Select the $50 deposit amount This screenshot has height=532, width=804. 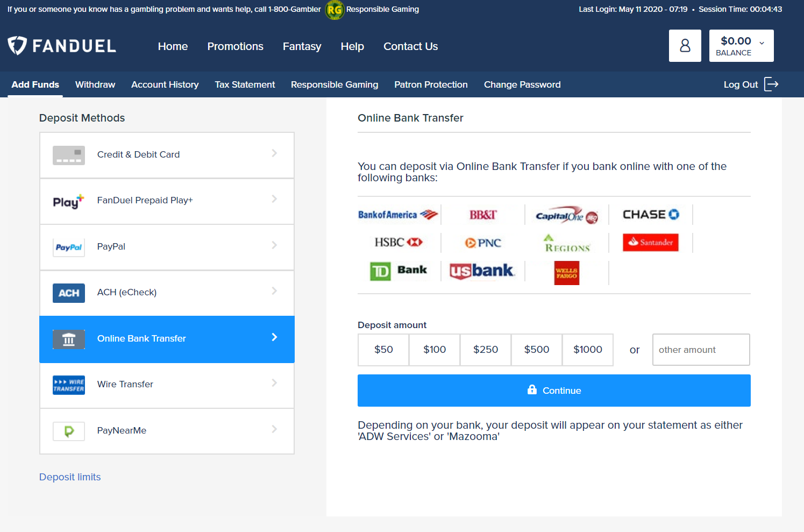383,350
